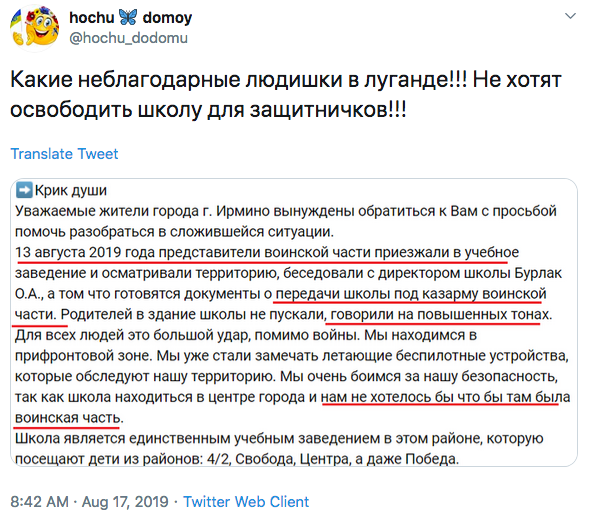Click the underlined говорили на повышенных тонах phrase

tap(438, 314)
